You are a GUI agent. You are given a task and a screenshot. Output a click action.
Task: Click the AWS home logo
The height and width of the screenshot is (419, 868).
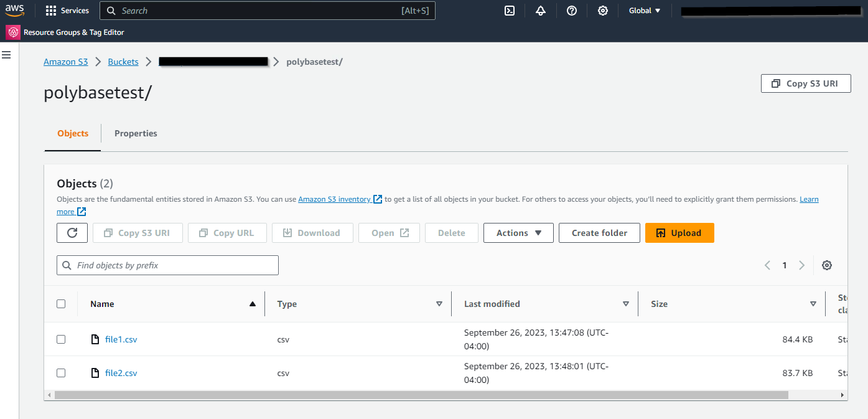click(x=14, y=10)
